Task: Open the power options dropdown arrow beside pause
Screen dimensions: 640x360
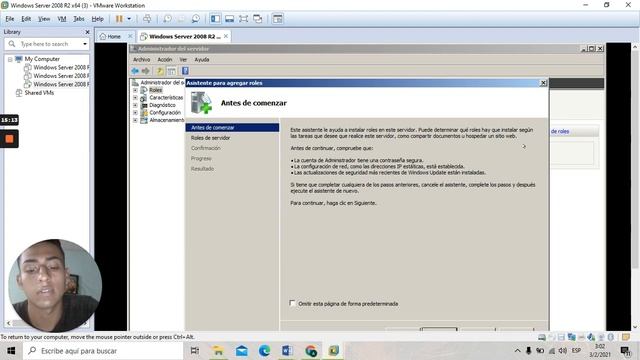Action: 129,19
